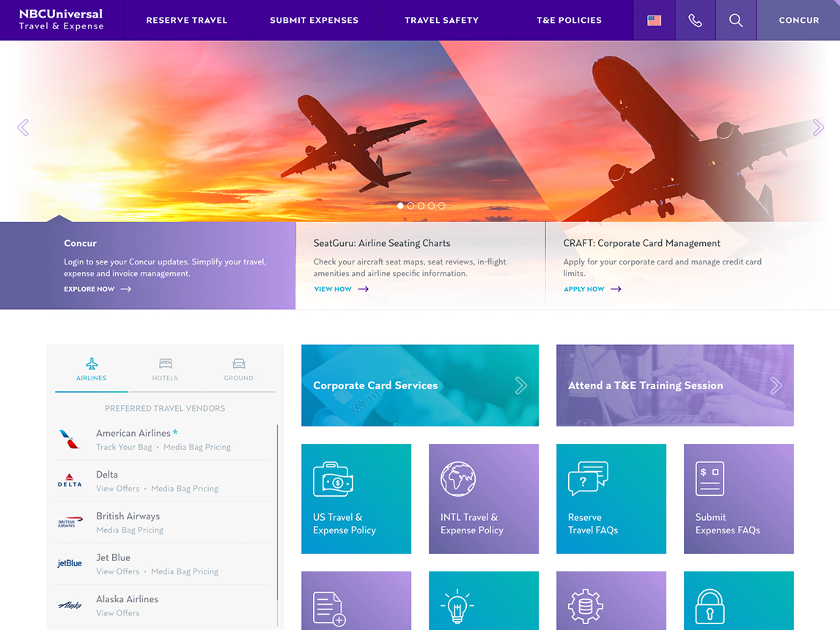
Task: Click Corporate Card Services banner title
Action: tap(375, 385)
